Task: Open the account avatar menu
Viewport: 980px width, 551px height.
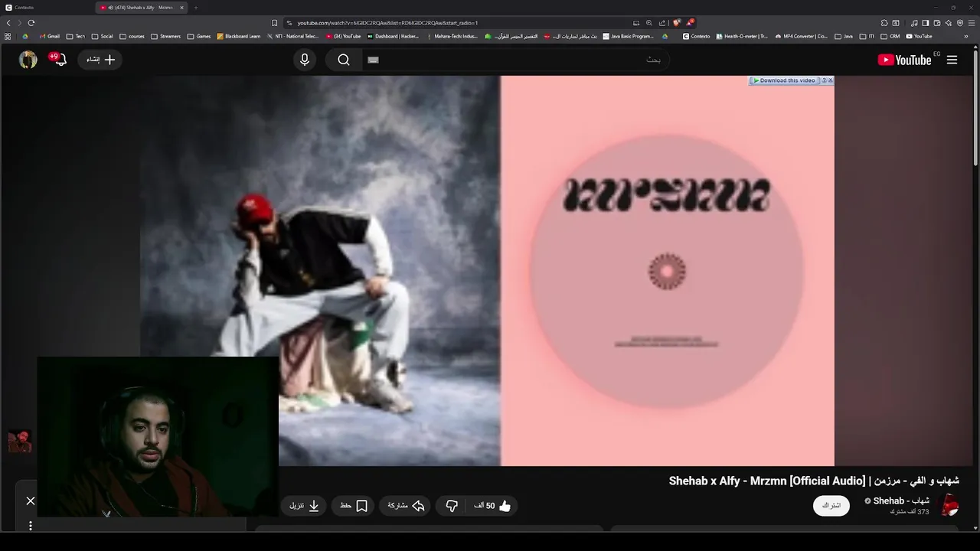Action: (28, 60)
